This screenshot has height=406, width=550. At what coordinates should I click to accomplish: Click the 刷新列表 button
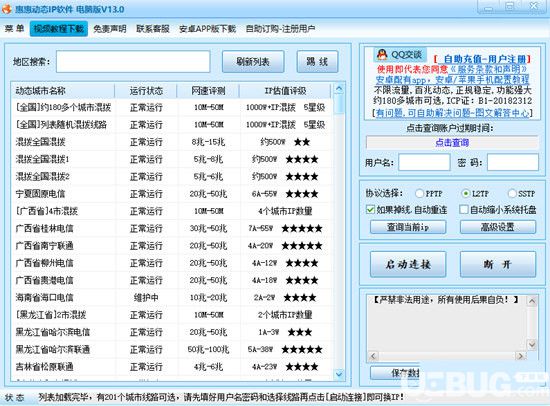coord(253,62)
